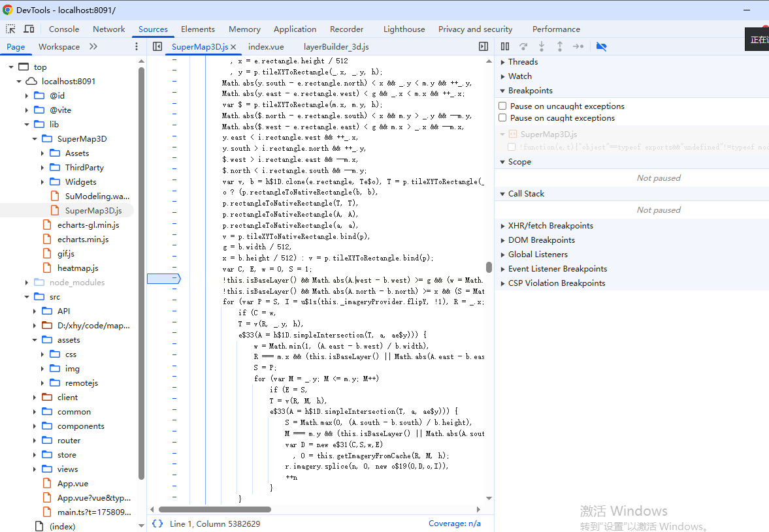The height and width of the screenshot is (532, 769).
Task: Toggle pretty print curly braces icon
Action: pos(157,524)
